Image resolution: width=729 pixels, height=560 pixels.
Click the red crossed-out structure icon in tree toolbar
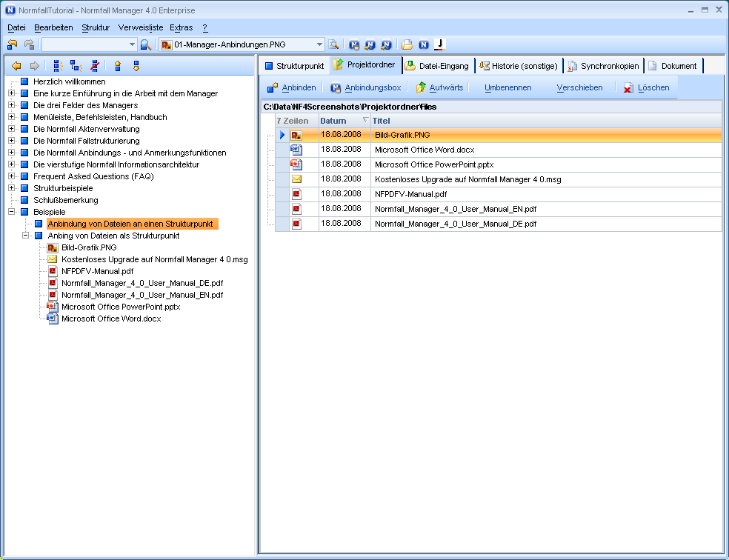94,66
